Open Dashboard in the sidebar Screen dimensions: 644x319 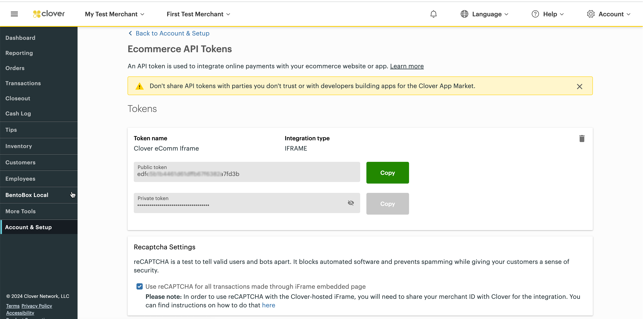[39, 38]
